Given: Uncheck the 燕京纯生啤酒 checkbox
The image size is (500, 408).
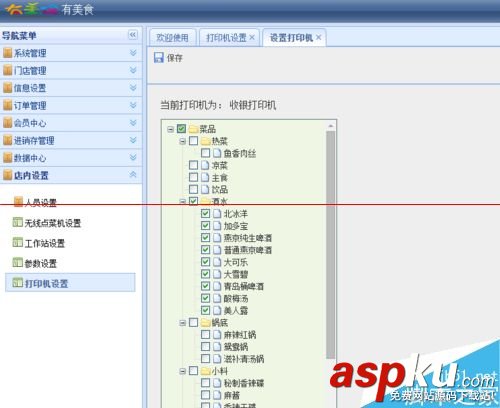Looking at the screenshot, I should coord(205,238).
